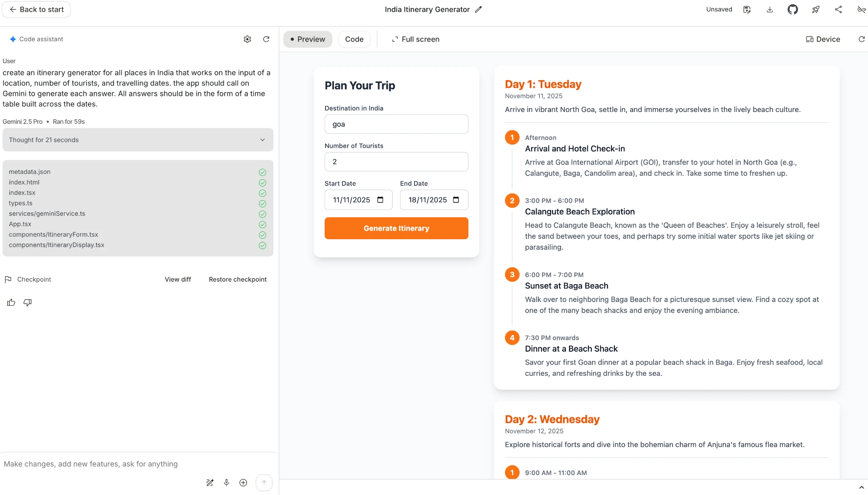Click Restore checkpoint link
This screenshot has width=868, height=495.
[x=237, y=279]
